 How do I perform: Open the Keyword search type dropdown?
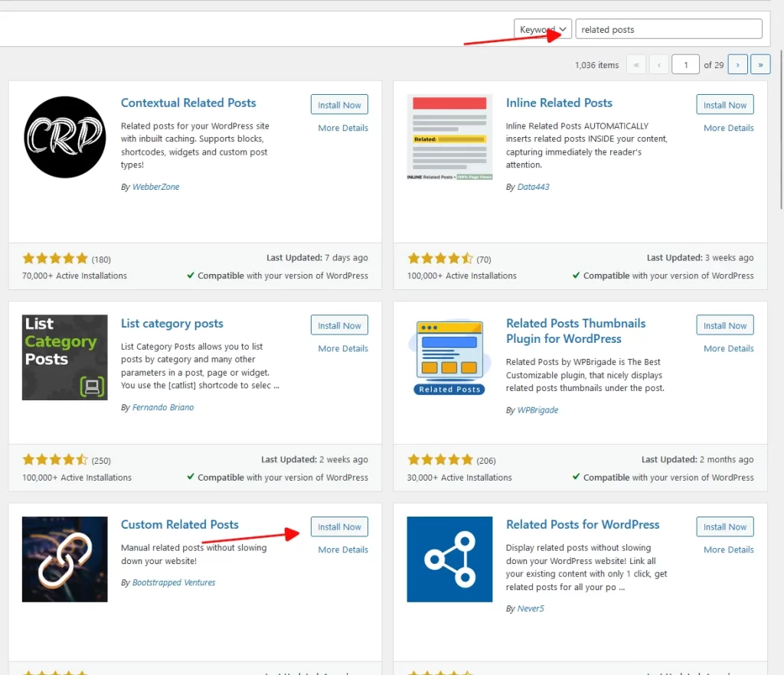pos(543,30)
